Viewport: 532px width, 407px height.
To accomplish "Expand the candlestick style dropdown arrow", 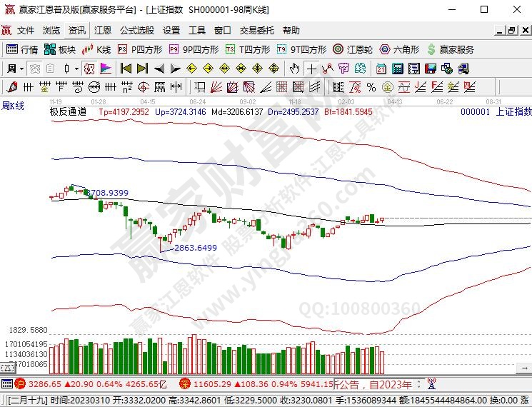I will [77, 69].
